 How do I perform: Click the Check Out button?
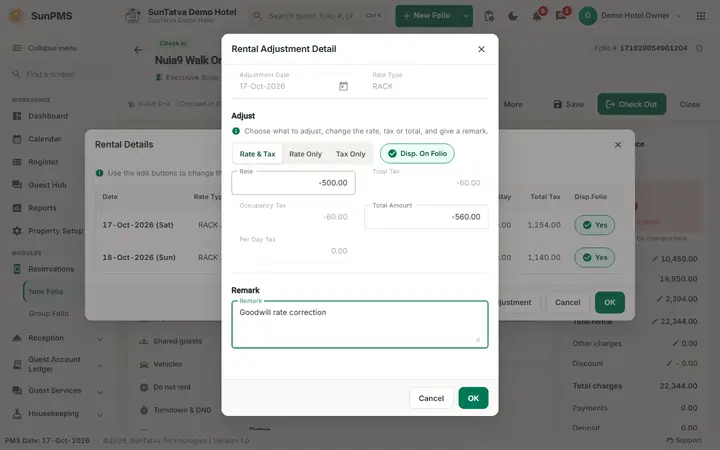click(x=631, y=104)
